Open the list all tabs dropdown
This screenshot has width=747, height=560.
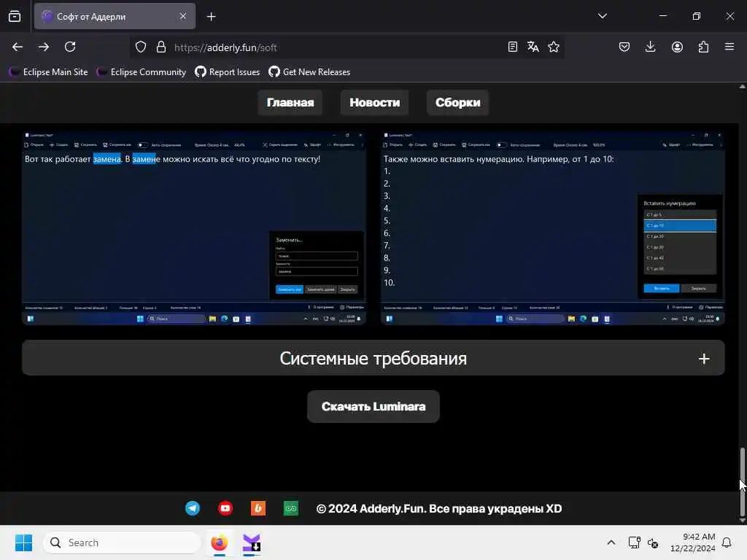point(602,16)
